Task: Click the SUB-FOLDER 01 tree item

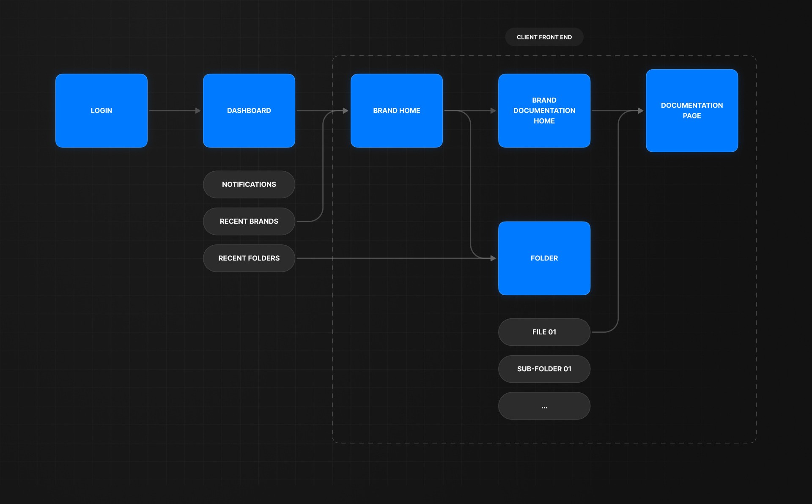Action: coord(544,369)
